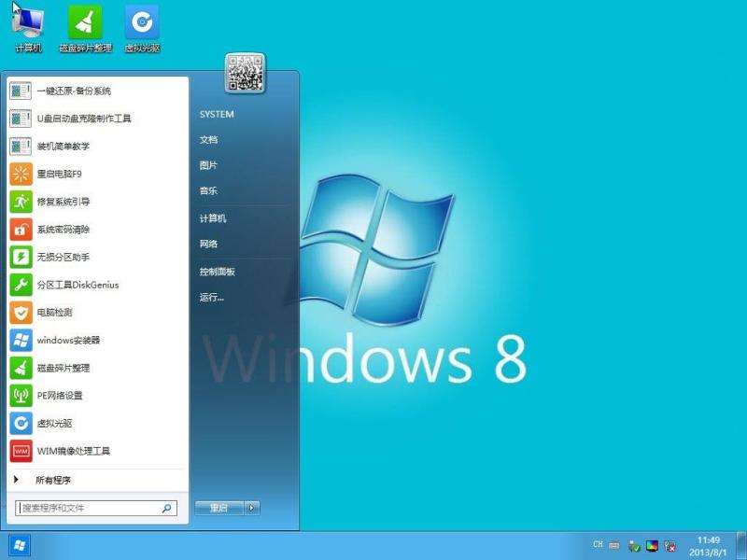
Task: Launch 磁盘碎片整理 from the desktop
Action: point(86,23)
